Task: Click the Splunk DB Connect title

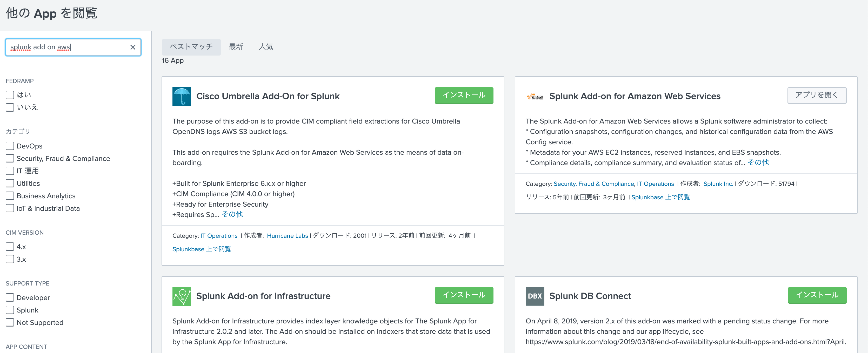Action: 590,296
